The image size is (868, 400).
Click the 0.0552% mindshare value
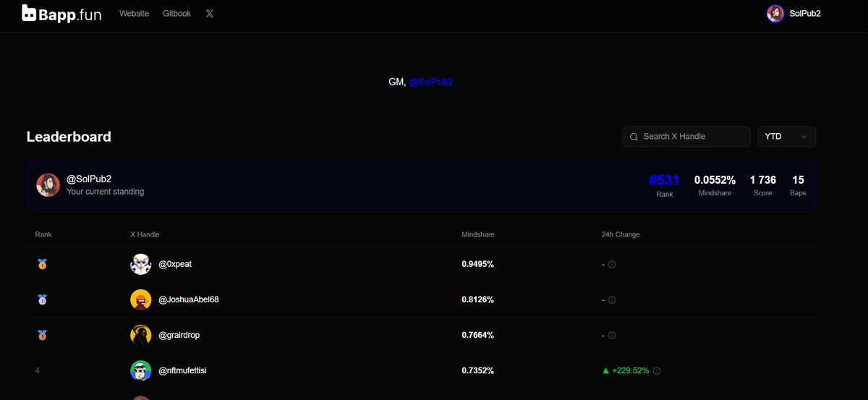[x=715, y=180]
